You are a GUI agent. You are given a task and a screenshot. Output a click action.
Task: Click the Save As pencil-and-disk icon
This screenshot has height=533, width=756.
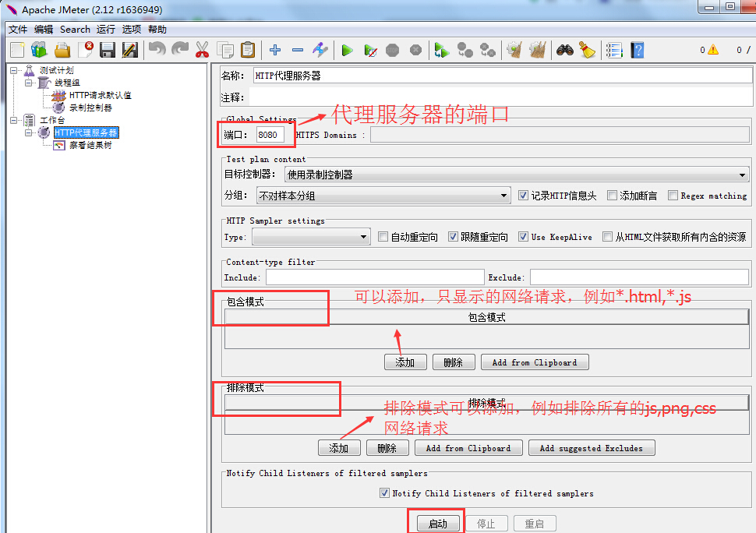[130, 50]
